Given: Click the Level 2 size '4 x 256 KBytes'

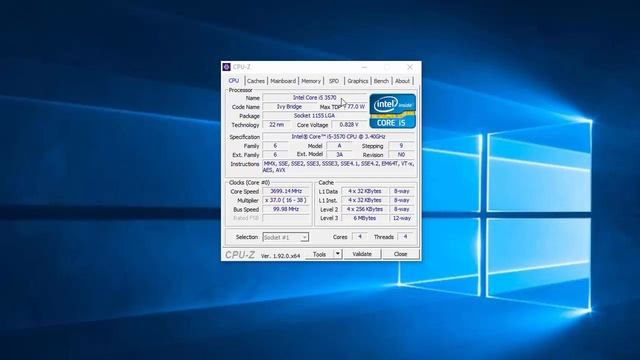Looking at the screenshot, I should point(365,209).
